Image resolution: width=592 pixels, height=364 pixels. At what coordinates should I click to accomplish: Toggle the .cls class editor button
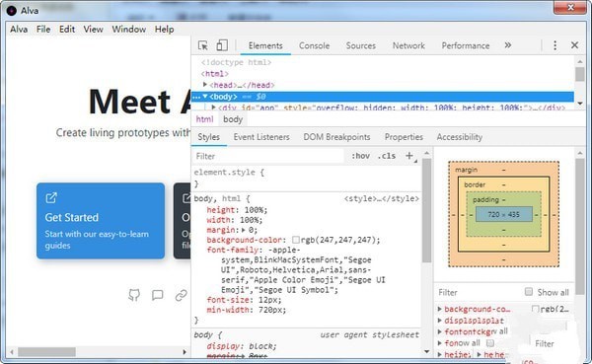[x=387, y=156]
